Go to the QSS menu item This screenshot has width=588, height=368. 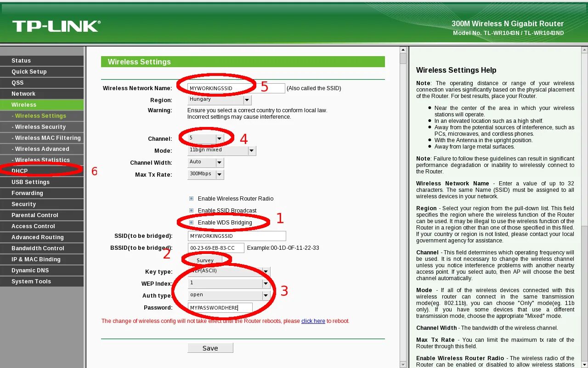coord(42,83)
